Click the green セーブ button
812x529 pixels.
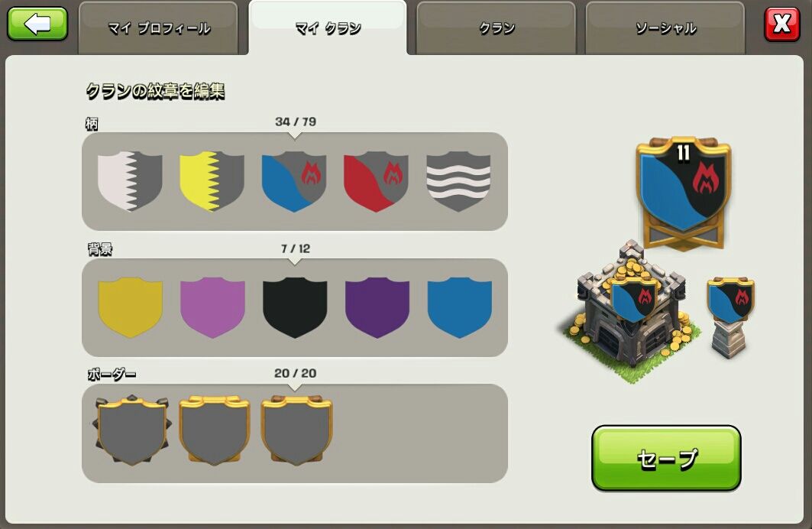(667, 459)
